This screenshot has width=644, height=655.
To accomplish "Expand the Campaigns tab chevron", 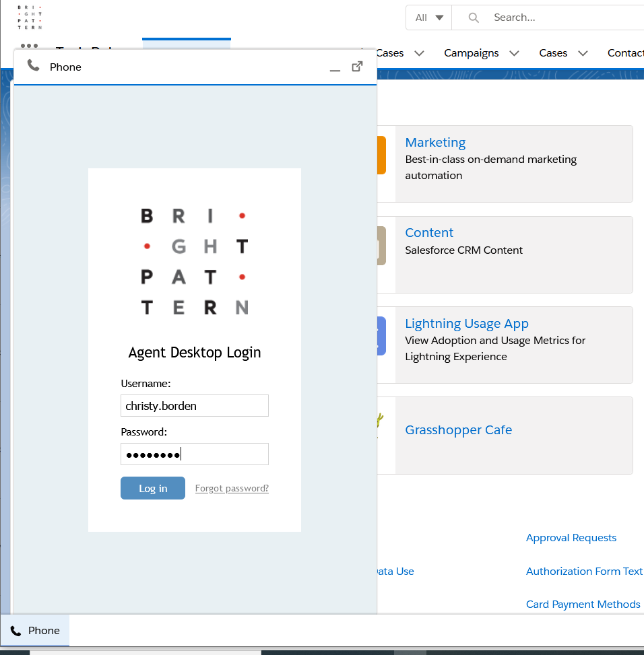I will [x=514, y=53].
